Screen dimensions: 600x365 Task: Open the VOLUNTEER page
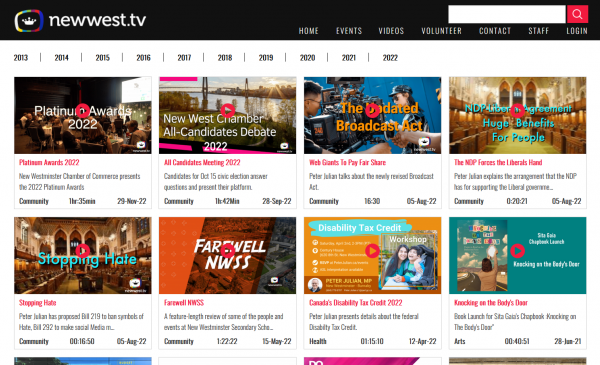click(x=442, y=31)
